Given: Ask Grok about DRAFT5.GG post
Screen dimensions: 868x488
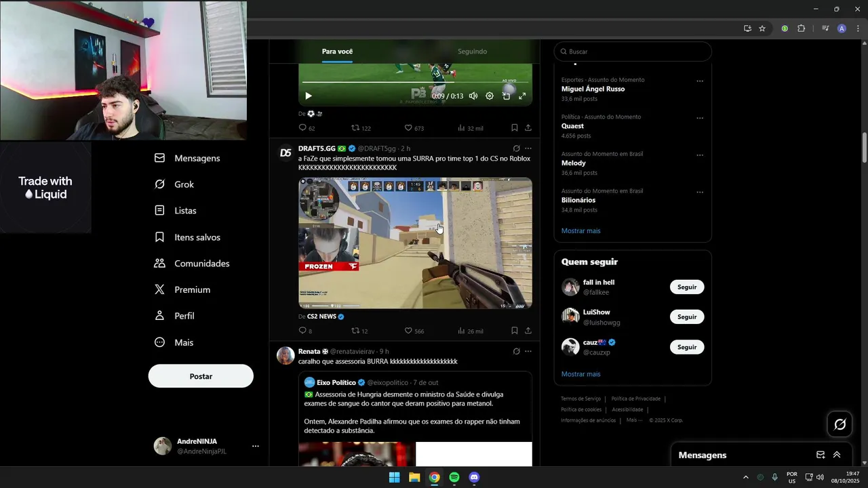Looking at the screenshot, I should click(x=516, y=148).
